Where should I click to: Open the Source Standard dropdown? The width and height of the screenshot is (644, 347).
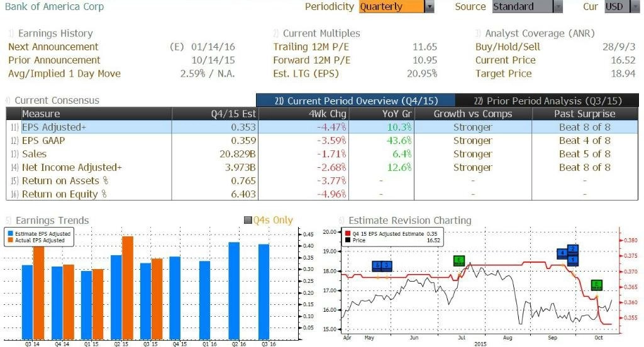528,6
